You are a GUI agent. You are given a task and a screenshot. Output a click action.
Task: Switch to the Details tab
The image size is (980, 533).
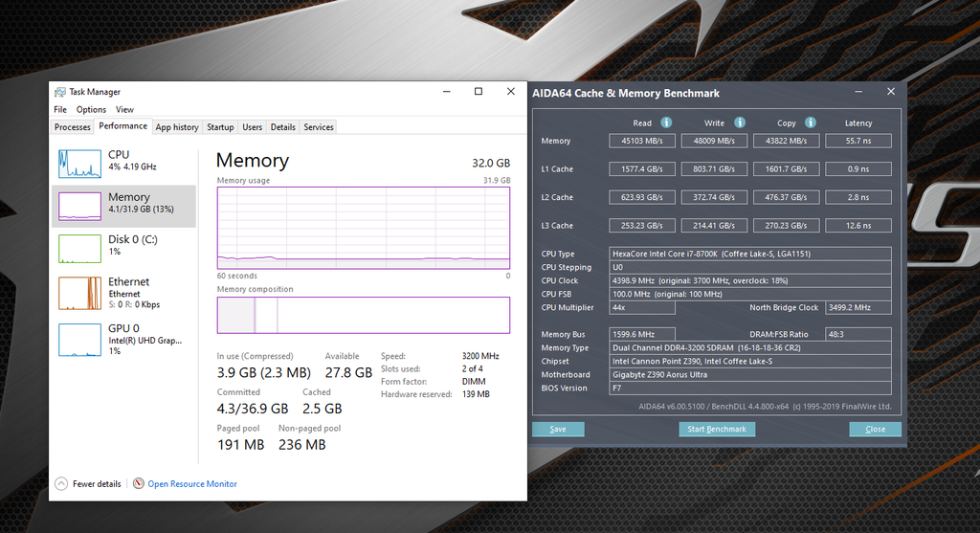(x=282, y=127)
